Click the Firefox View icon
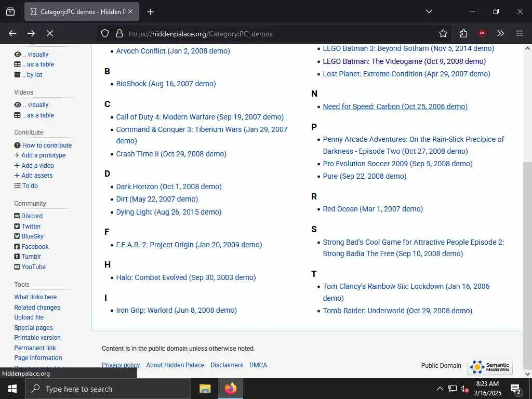 [10, 11]
